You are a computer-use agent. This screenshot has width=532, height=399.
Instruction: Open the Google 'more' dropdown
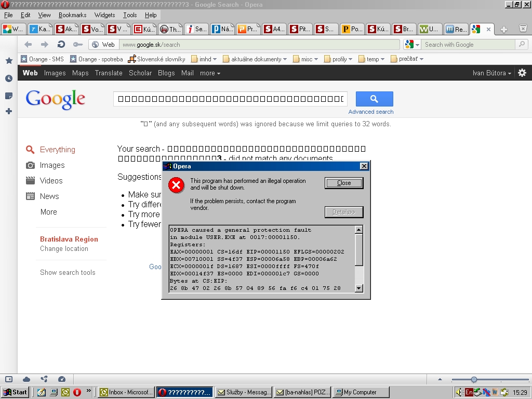(210, 73)
